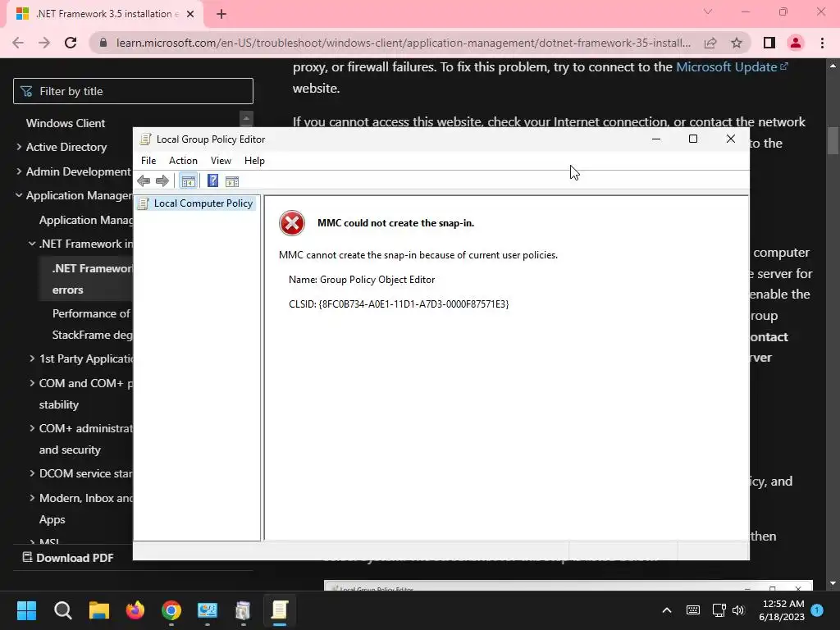Open Performance of StackFrame article in sidebar
Viewport: 840px width, 630px height.
92,324
